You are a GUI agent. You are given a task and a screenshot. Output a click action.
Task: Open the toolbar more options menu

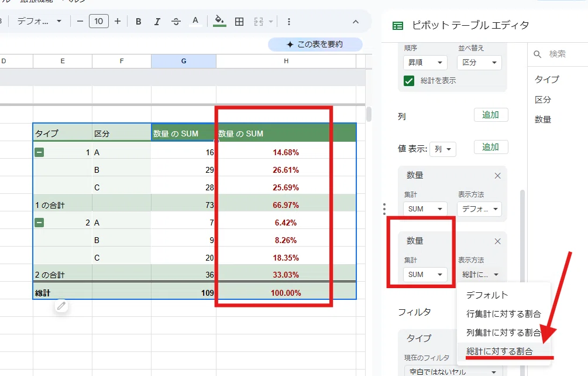(x=289, y=22)
